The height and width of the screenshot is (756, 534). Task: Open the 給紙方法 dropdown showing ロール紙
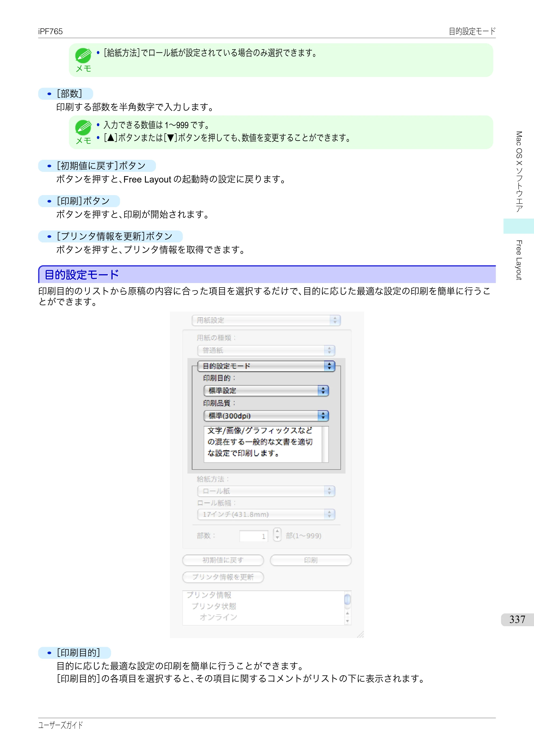(x=266, y=491)
